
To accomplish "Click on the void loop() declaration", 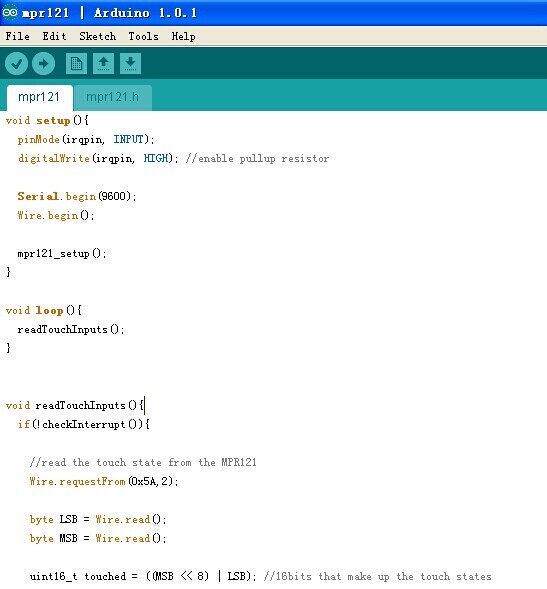I will pyautogui.click(x=44, y=310).
